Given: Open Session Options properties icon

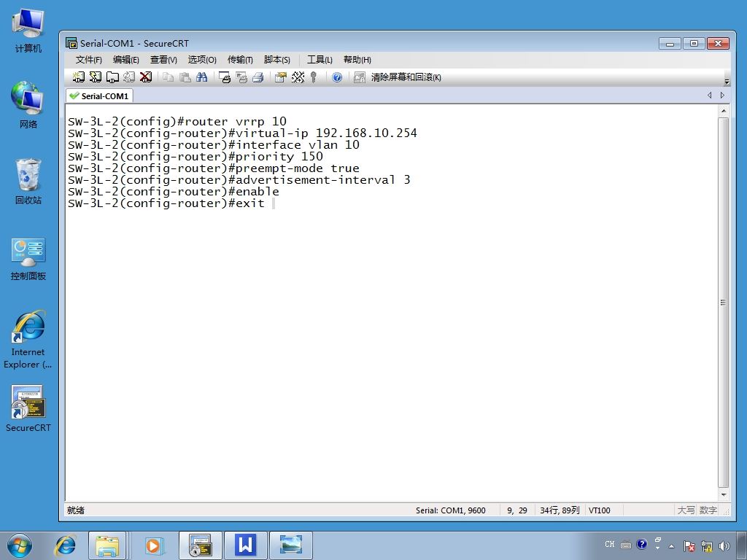Looking at the screenshot, I should 281,77.
